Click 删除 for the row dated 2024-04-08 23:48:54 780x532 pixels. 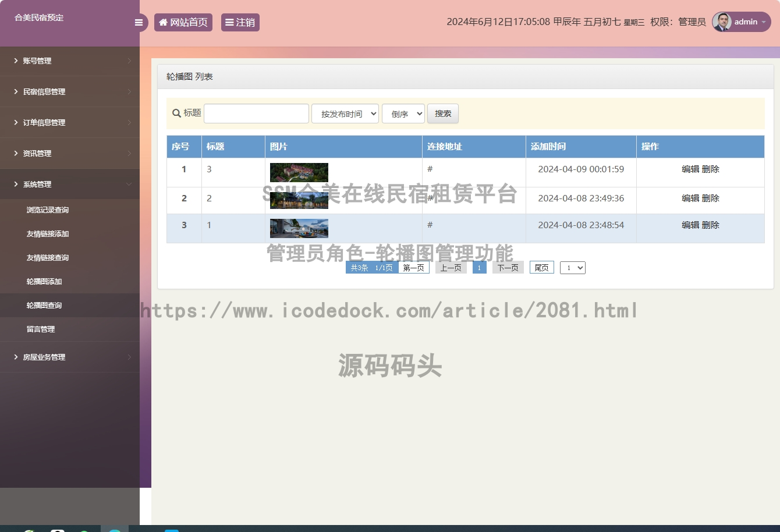pos(711,225)
